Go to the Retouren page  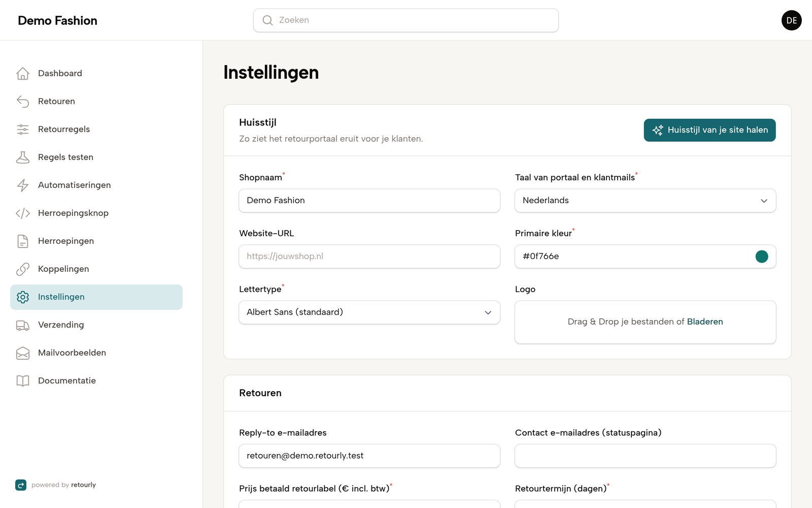(x=96, y=102)
